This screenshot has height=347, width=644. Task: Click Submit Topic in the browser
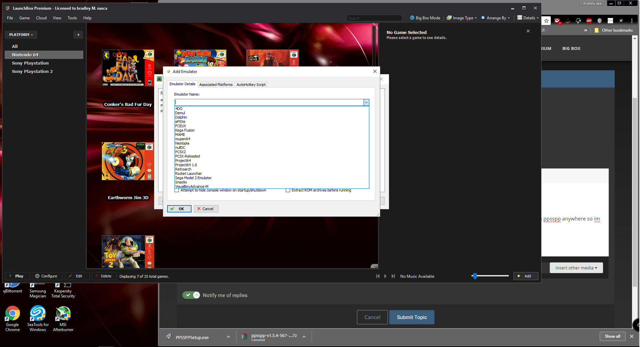[x=412, y=317]
